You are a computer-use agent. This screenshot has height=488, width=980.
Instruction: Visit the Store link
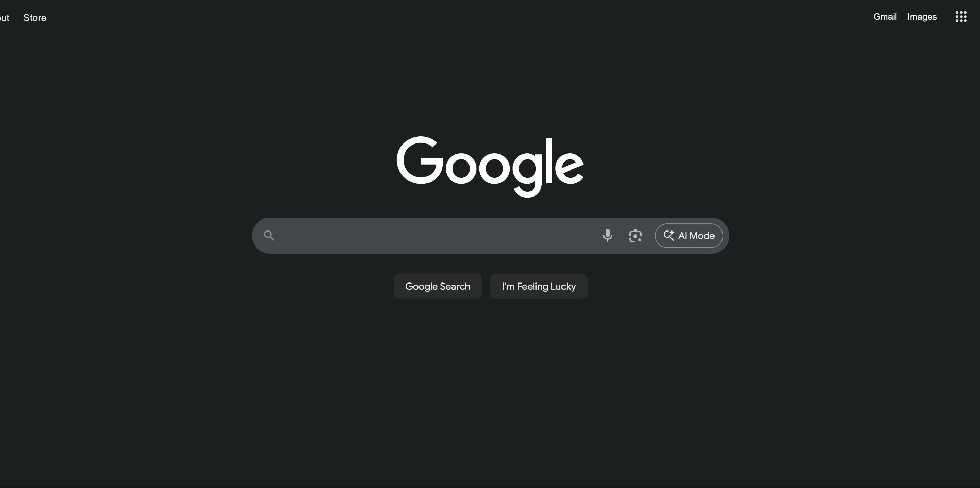click(x=35, y=18)
